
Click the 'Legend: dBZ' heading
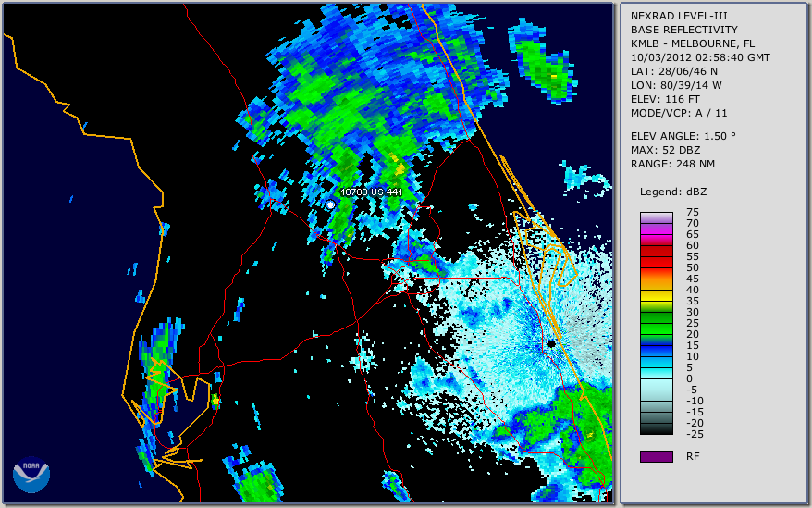click(x=673, y=192)
